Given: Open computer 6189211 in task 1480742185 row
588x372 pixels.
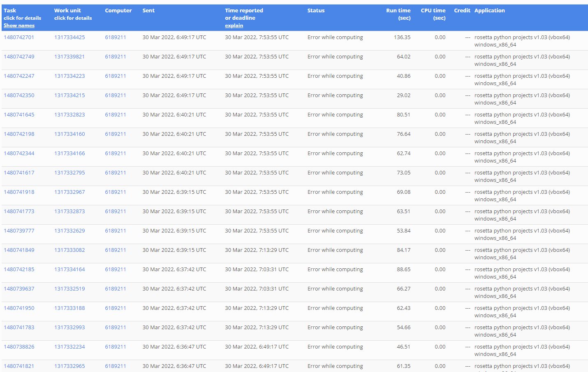Looking at the screenshot, I should point(116,269).
